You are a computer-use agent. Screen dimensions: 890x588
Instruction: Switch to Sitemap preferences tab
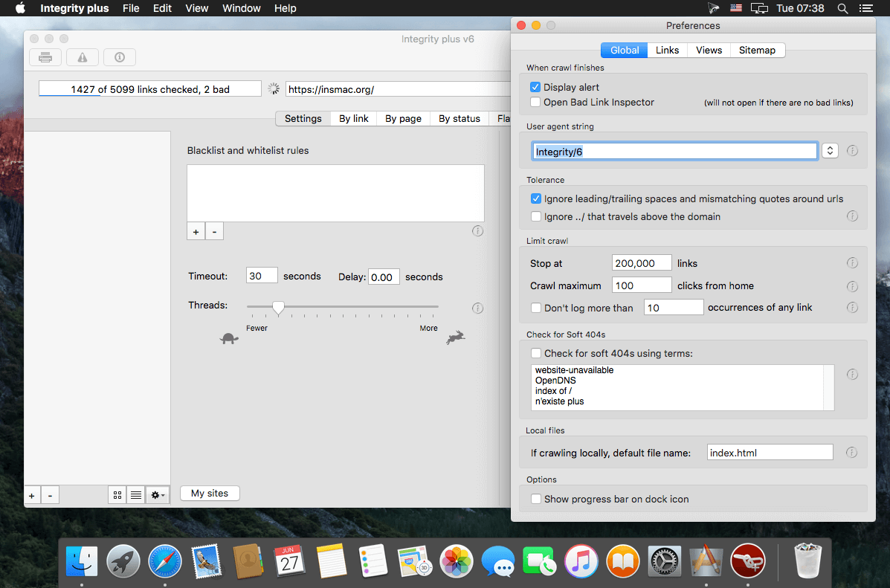pos(757,50)
